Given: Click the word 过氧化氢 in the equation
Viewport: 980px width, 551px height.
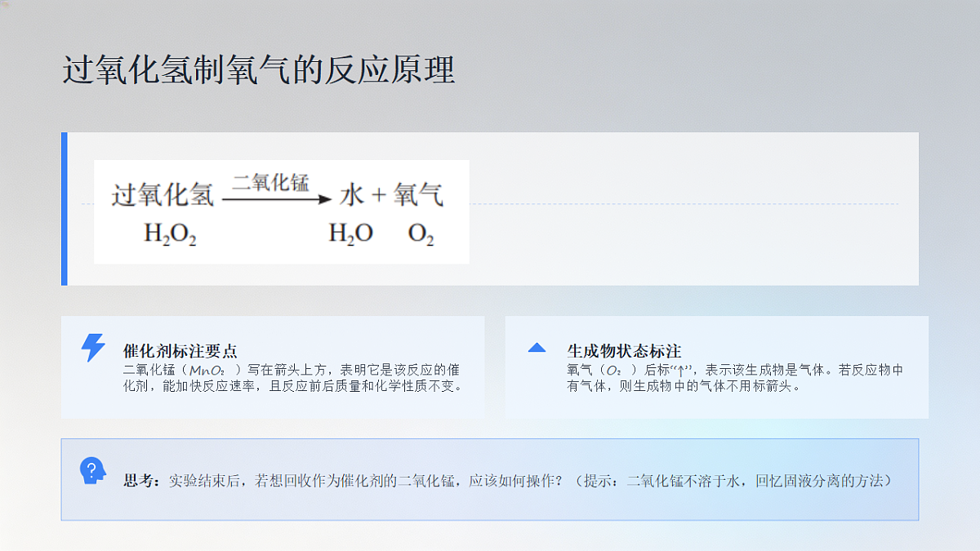Looking at the screenshot, I should pos(163,196).
